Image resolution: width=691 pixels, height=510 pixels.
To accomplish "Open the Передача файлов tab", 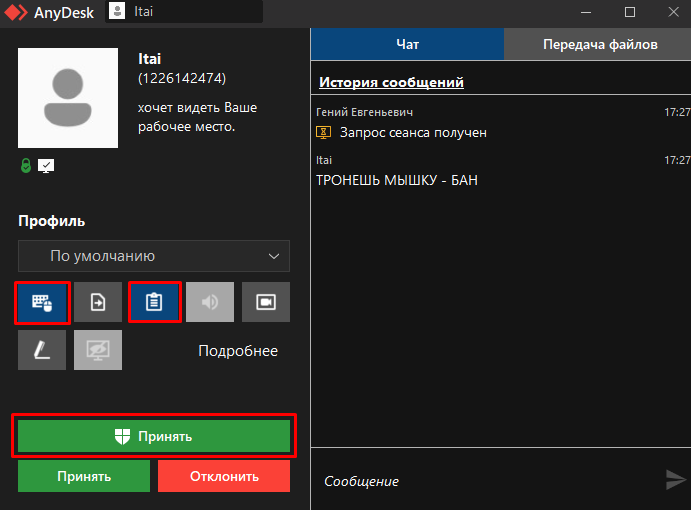I will [x=600, y=45].
